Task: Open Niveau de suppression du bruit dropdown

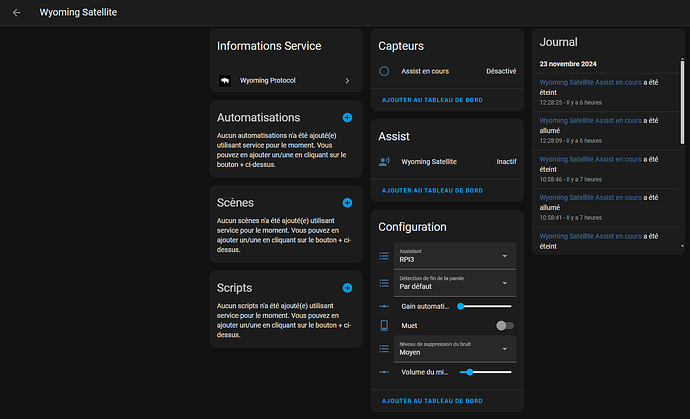Action: [x=455, y=349]
